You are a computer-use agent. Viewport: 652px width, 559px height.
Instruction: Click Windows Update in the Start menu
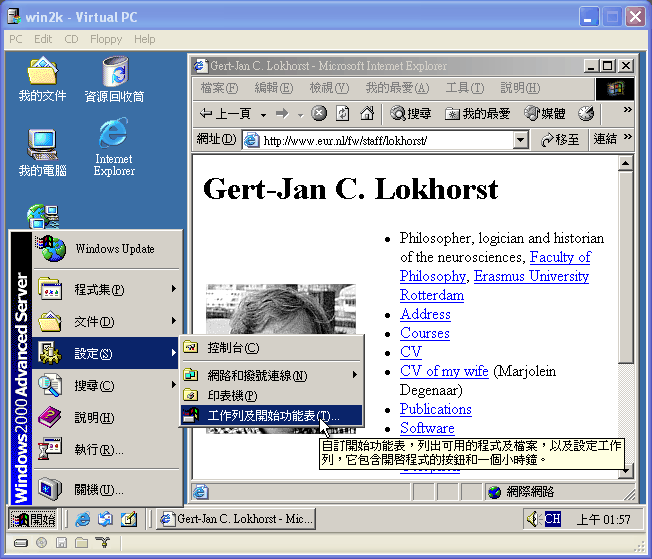pos(107,249)
